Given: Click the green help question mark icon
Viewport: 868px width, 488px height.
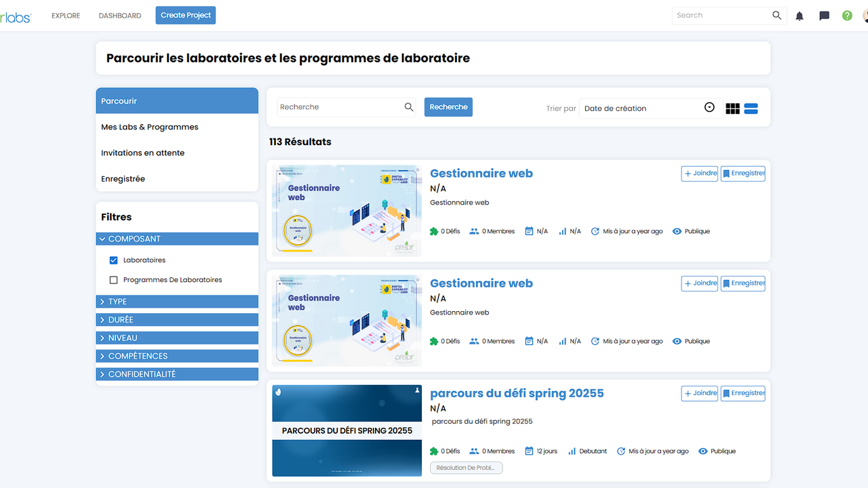Looking at the screenshot, I should 847,16.
